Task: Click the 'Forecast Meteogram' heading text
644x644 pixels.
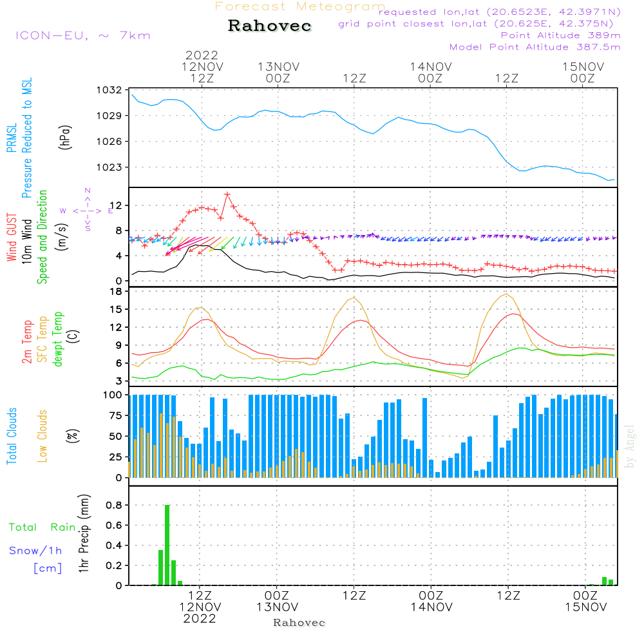Action: point(300,6)
